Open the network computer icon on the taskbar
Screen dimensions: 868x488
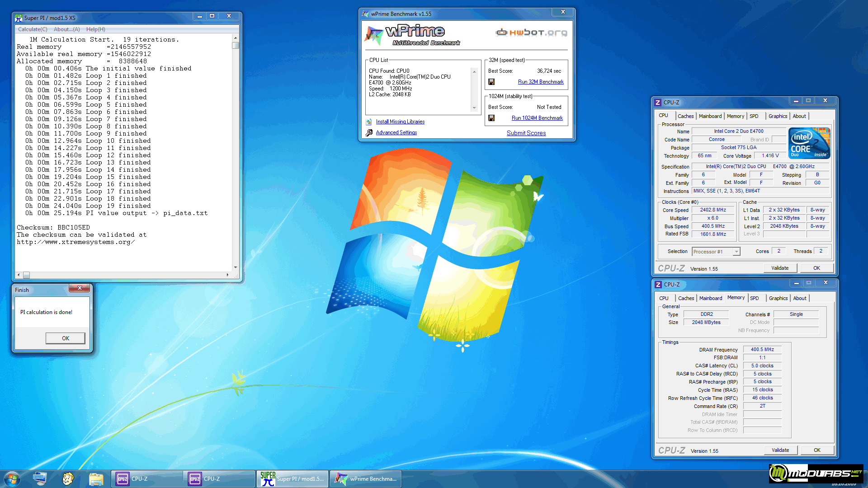pyautogui.click(x=40, y=479)
